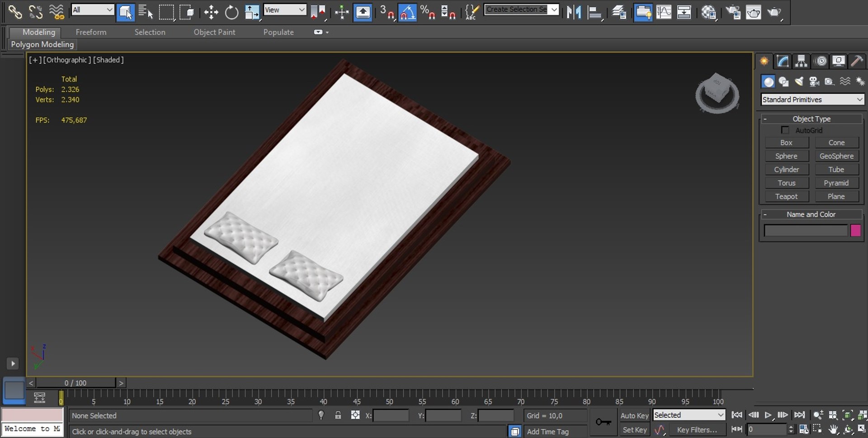Select the Select Object arrow tool

click(x=125, y=12)
